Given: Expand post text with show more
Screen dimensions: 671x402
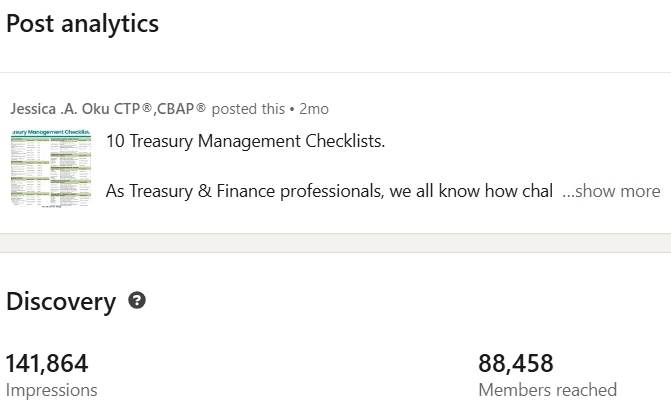Looking at the screenshot, I should 610,191.
